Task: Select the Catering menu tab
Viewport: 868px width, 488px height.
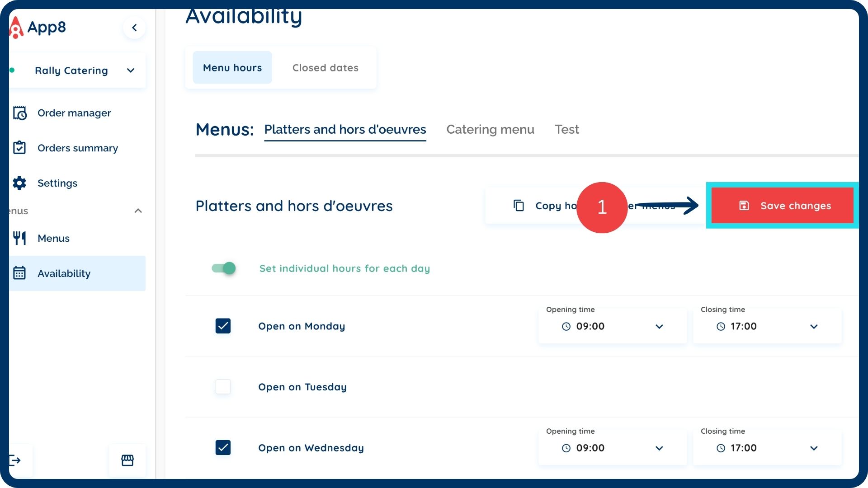Action: 490,130
